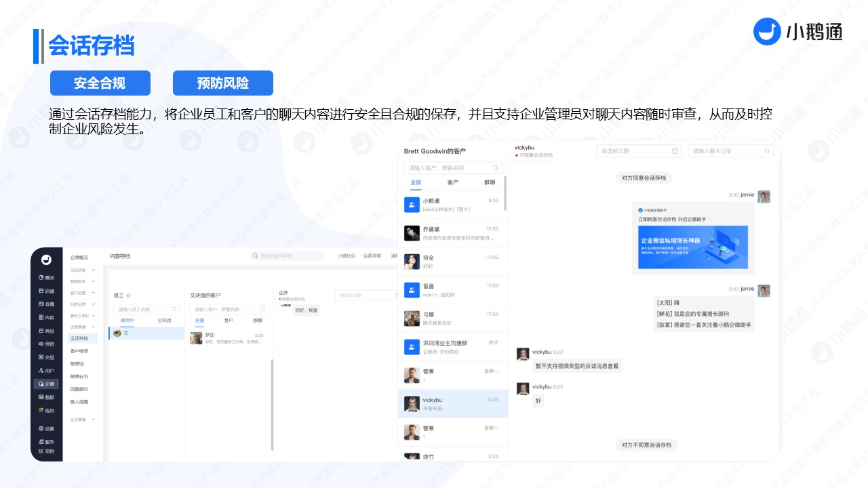This screenshot has width=868, height=488.
Task: Open 客户继承 in the secondary menu
Action: pos(79,351)
